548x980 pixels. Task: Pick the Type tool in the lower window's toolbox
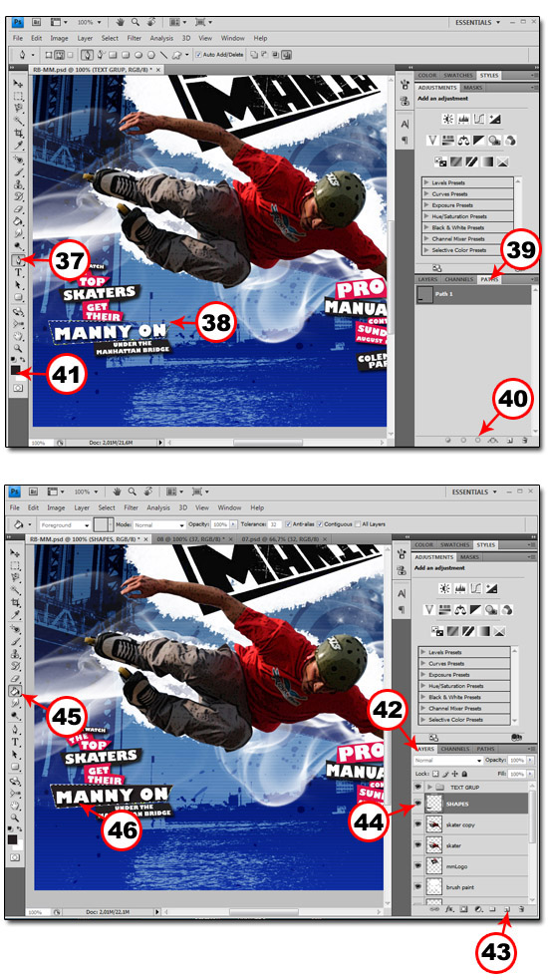[18, 743]
